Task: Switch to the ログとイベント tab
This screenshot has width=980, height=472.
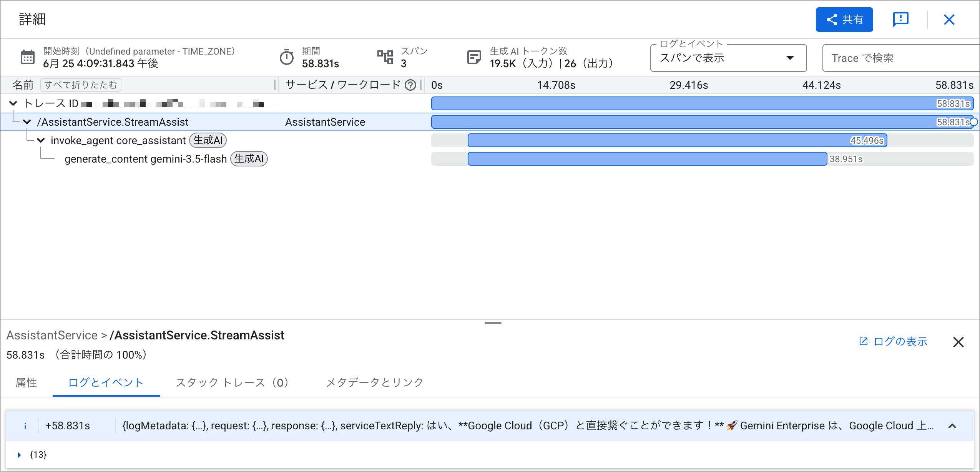Action: pos(106,382)
